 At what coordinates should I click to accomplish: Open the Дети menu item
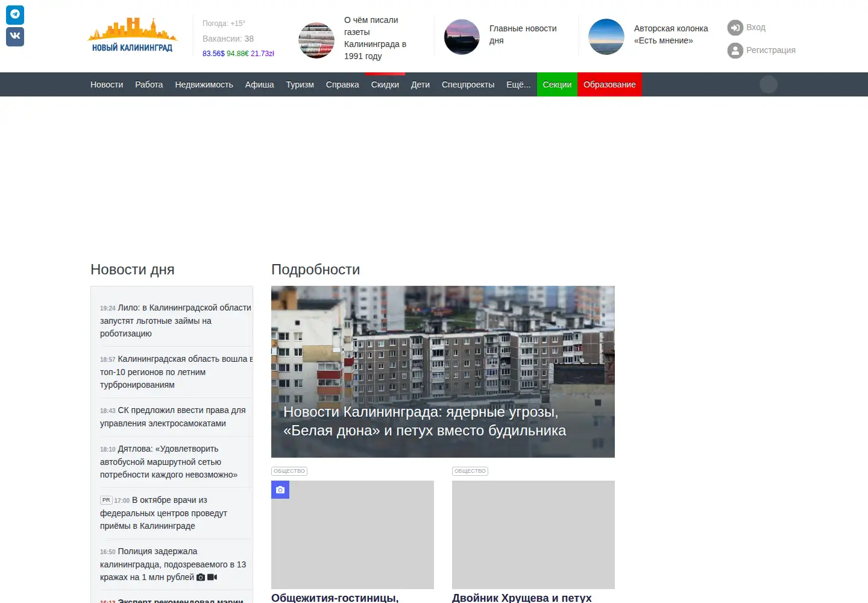tap(420, 84)
